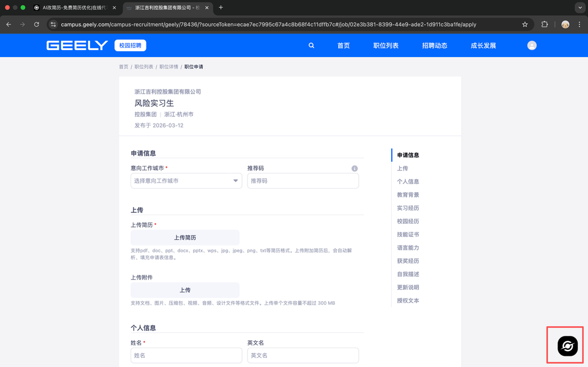Click the info icon beside 推荐码
The width and height of the screenshot is (588, 367).
pyautogui.click(x=355, y=168)
